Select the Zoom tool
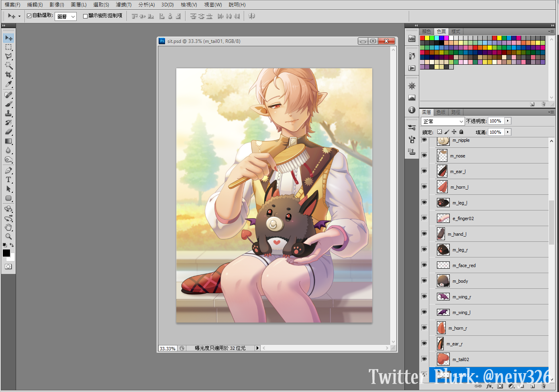 (x=8, y=237)
